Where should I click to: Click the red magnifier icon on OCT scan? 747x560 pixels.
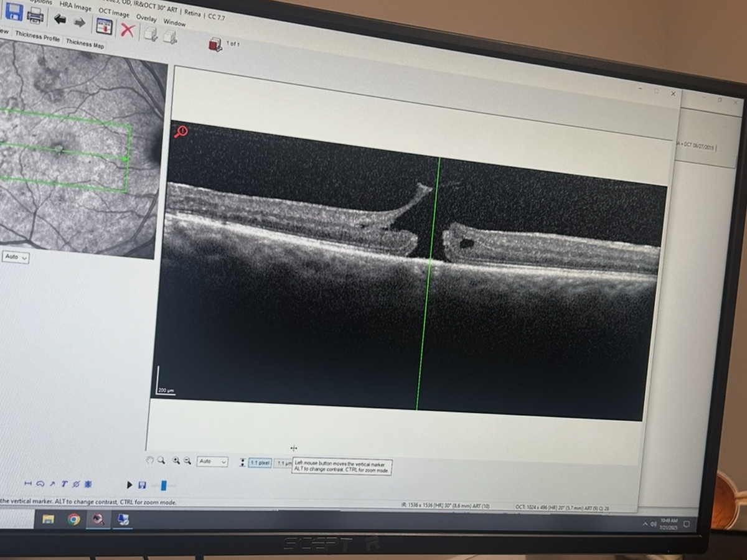181,131
